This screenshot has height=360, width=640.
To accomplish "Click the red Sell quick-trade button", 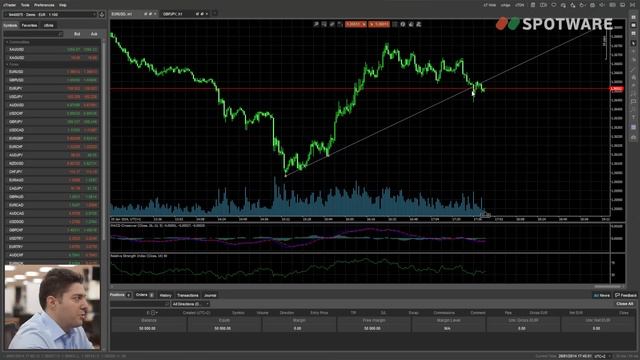I will pos(356,24).
